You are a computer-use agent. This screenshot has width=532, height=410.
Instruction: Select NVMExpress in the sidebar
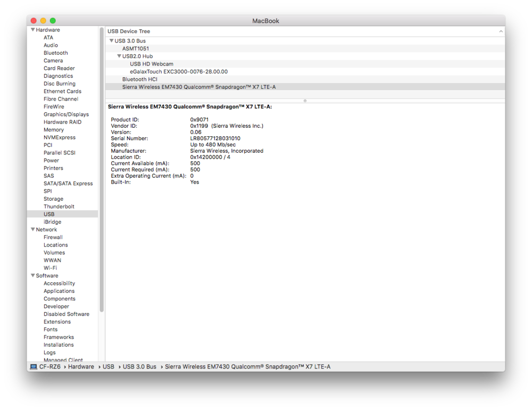(x=60, y=137)
